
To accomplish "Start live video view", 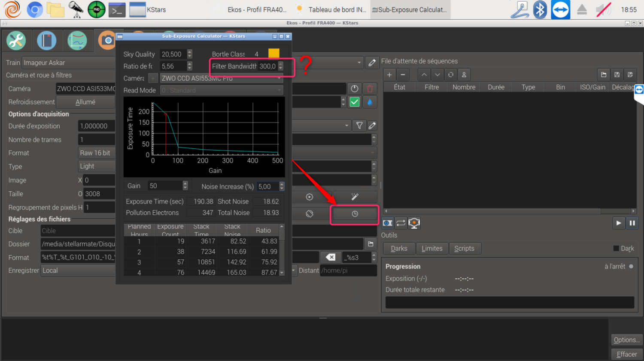I will (414, 223).
